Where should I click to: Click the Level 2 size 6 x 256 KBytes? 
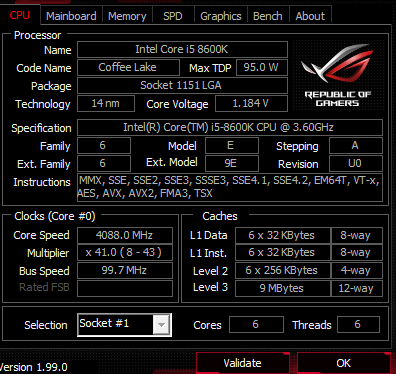pos(282,270)
